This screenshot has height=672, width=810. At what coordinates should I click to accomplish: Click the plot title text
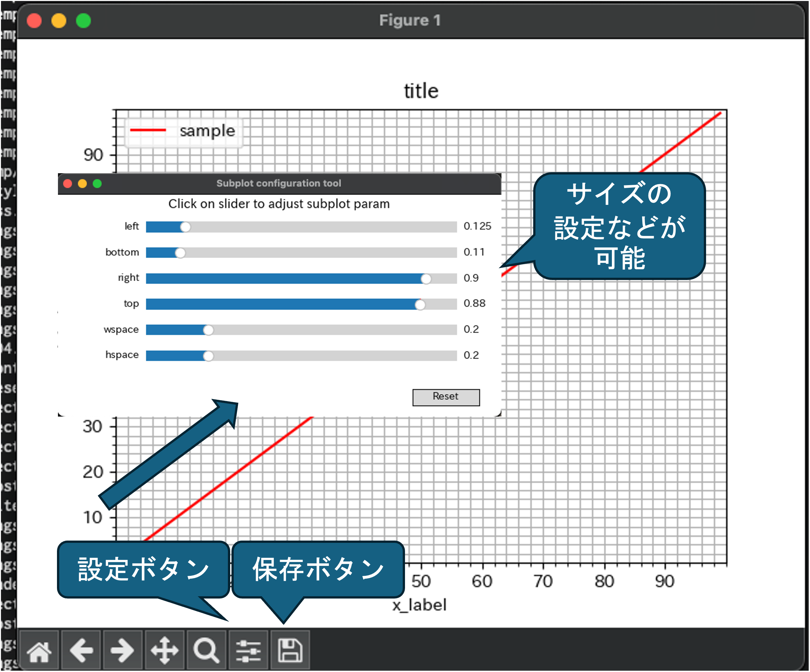(x=421, y=89)
